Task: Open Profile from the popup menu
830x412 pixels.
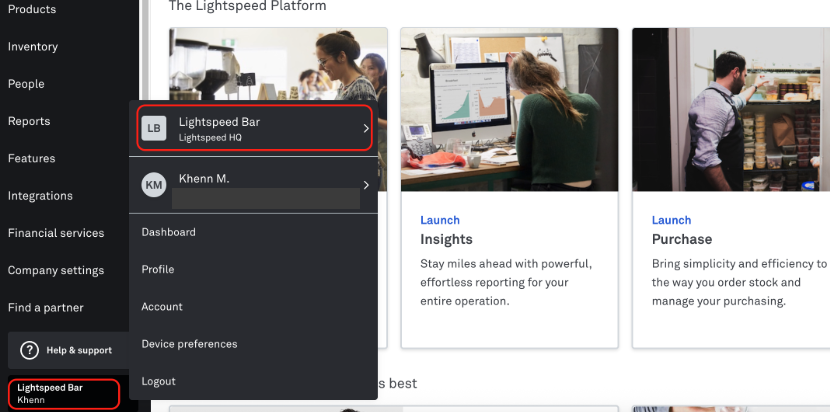Action: [158, 269]
